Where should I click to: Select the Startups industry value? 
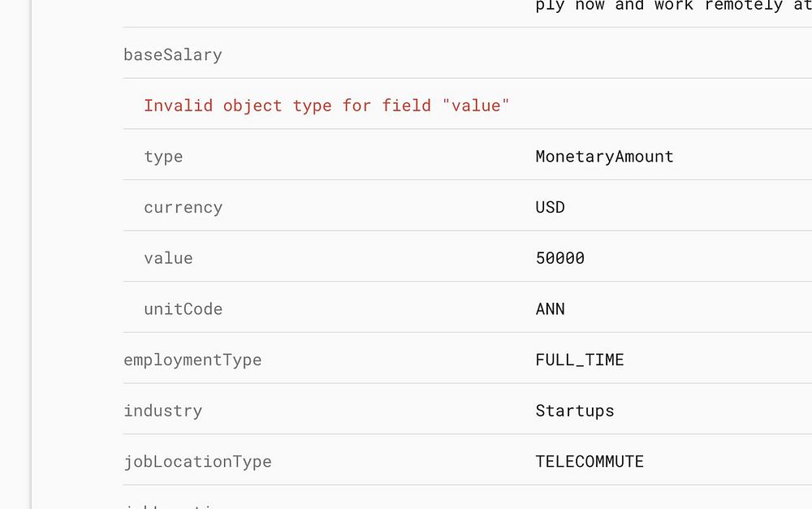[575, 411]
